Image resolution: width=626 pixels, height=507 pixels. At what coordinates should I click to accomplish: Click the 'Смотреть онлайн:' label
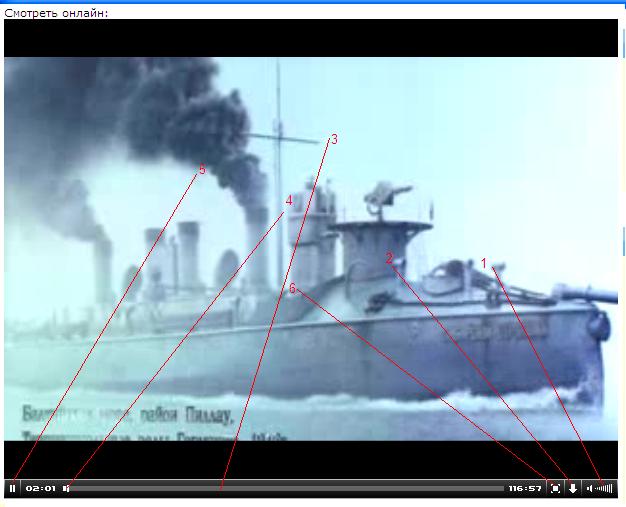(56, 13)
